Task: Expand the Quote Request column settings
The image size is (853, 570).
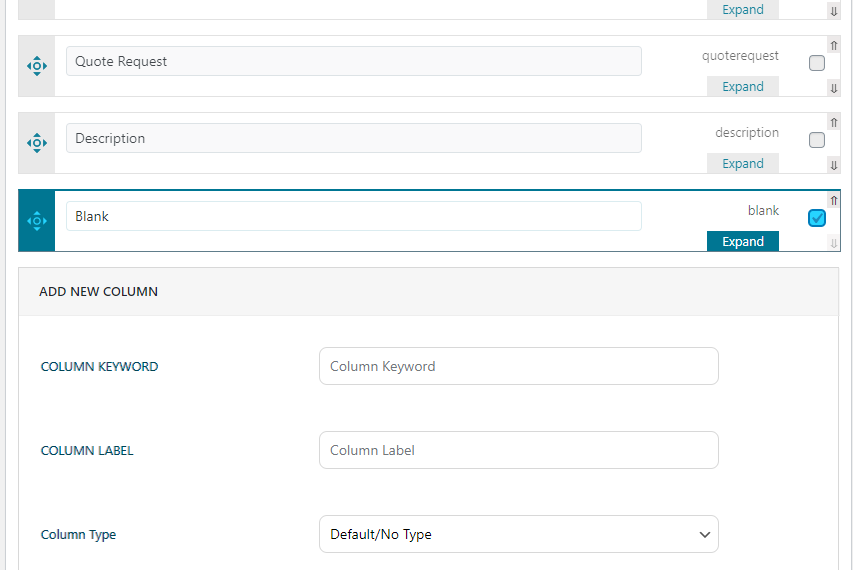Action: [743, 87]
